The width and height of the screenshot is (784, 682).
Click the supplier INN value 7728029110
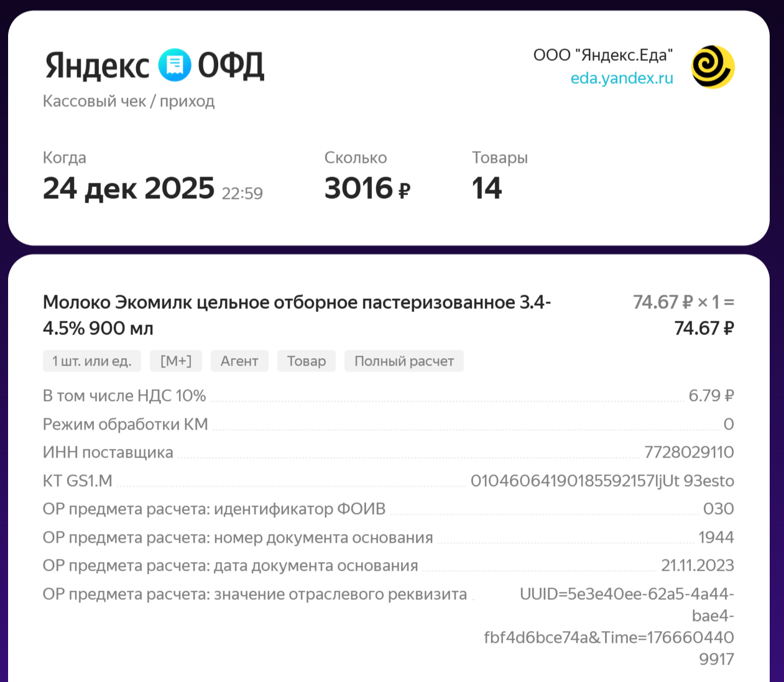(689, 452)
